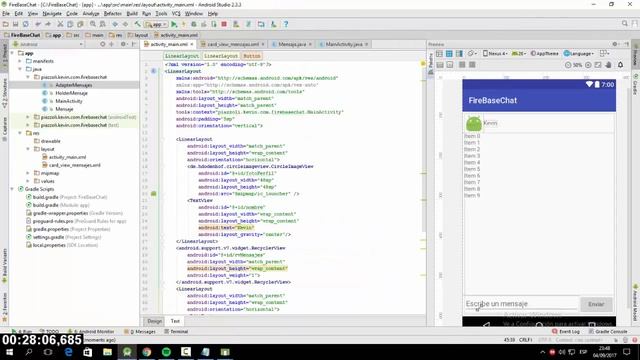Open the orientation dropdown in Preview toolbar
The height and width of the screenshot is (360, 640).
tap(473, 53)
